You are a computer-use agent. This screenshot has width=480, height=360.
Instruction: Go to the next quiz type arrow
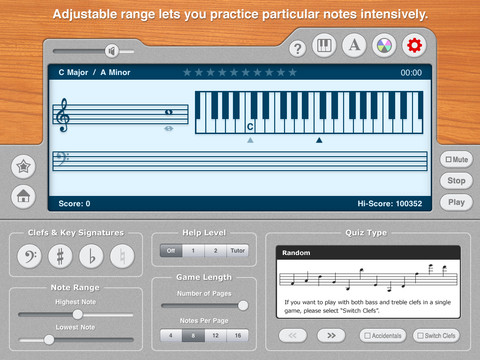[331, 336]
